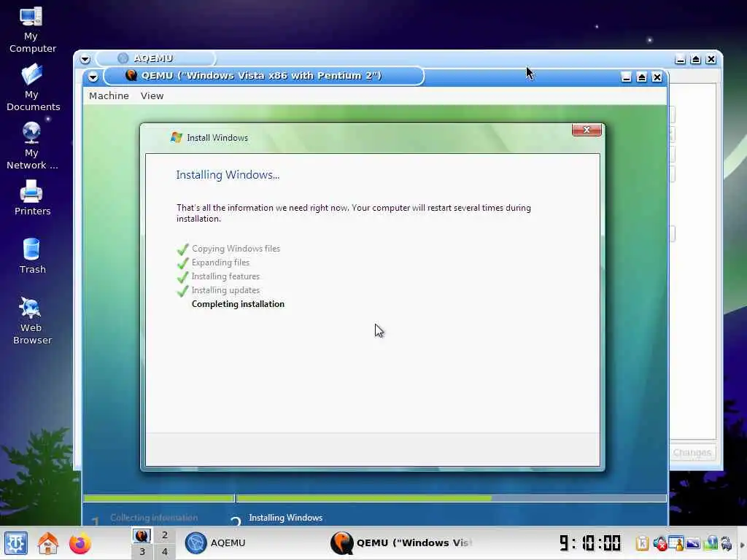Switch to virtual desktop 1
Screen dimensions: 747x560
tap(142, 535)
